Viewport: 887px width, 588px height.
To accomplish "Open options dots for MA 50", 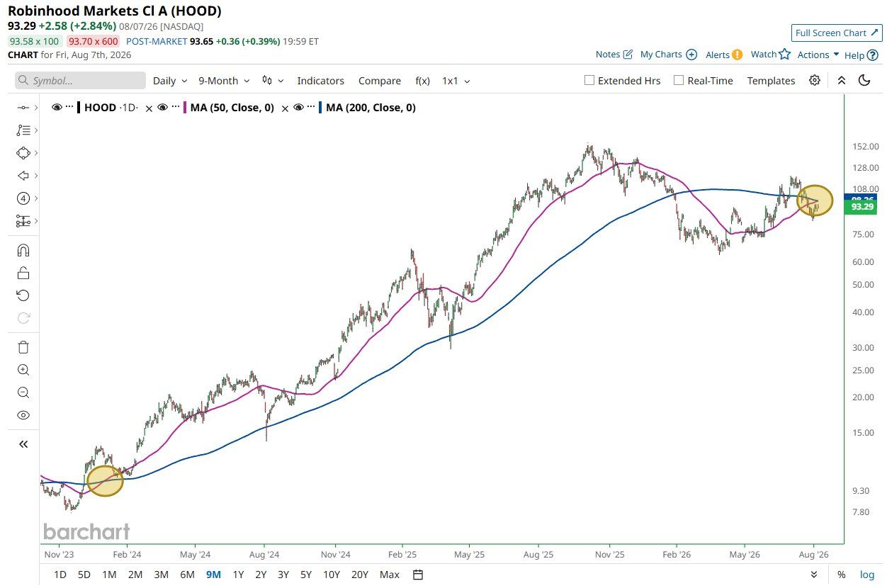I will point(175,108).
